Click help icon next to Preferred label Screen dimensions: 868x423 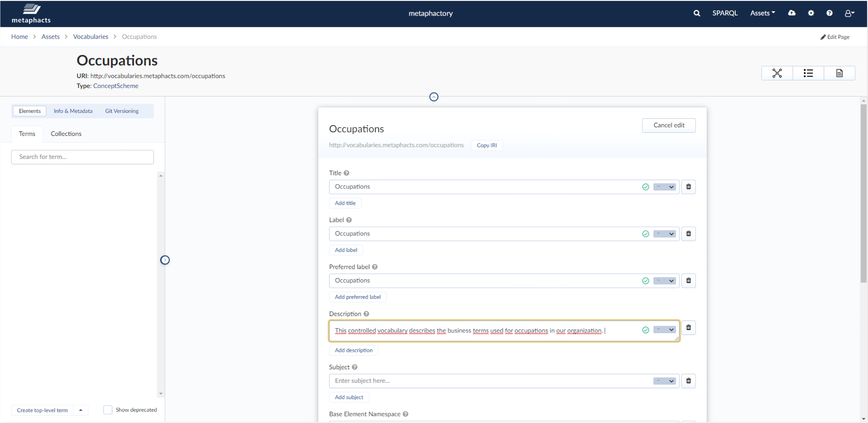point(375,267)
